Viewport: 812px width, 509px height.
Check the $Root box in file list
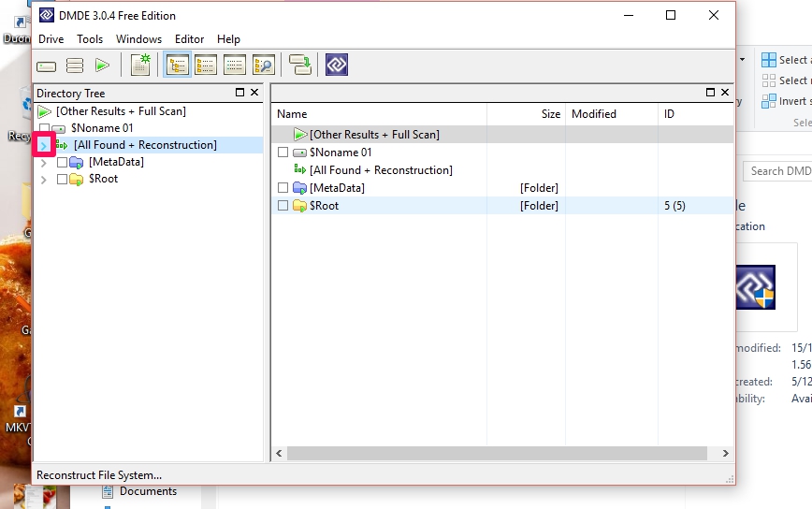[283, 206]
